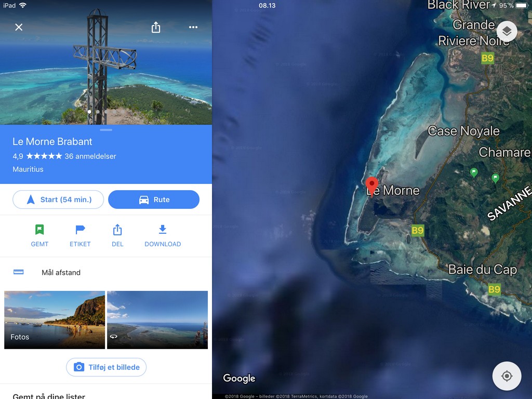Tap the Baie du Cap map label
This screenshot has height=399, width=532.
[x=483, y=270]
